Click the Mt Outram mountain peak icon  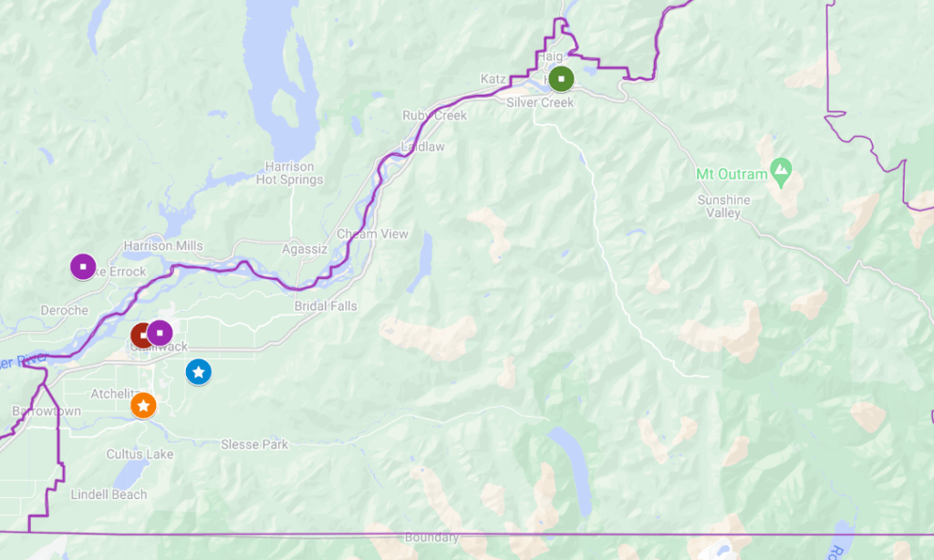[x=781, y=172]
